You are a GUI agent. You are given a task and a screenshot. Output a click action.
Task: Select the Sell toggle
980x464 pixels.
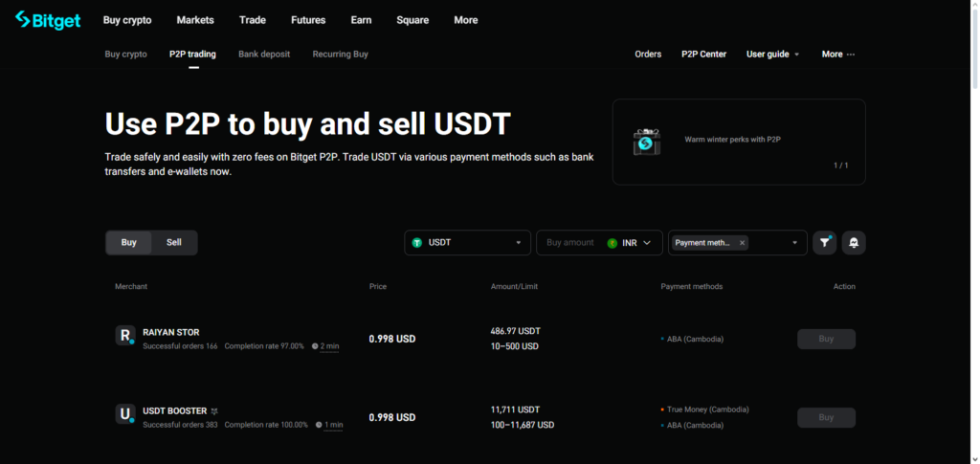(174, 242)
